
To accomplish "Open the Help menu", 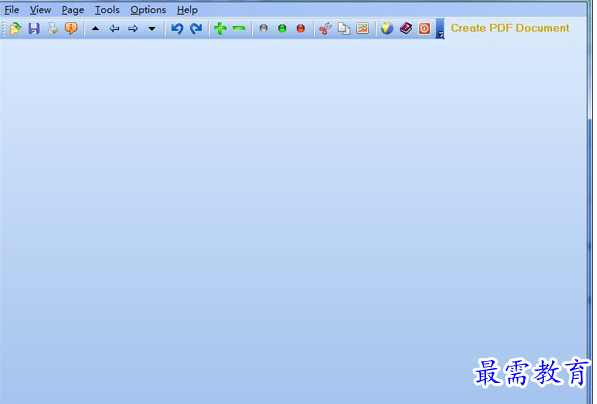I will tap(187, 10).
